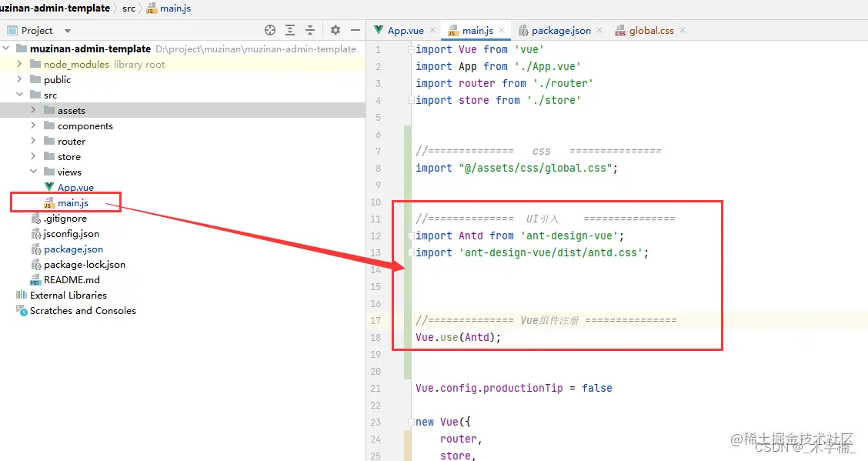Click line number 18 in the gutter
868x461 pixels.
(x=376, y=338)
